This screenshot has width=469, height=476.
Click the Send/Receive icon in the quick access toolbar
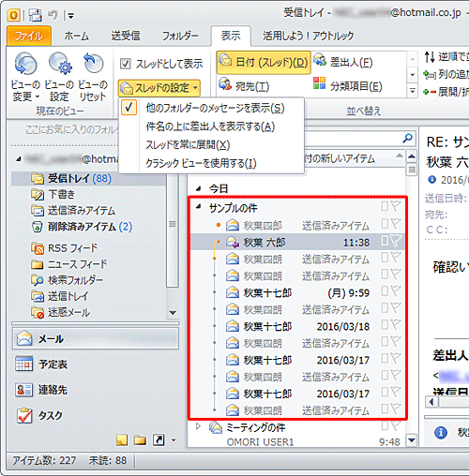36,15
